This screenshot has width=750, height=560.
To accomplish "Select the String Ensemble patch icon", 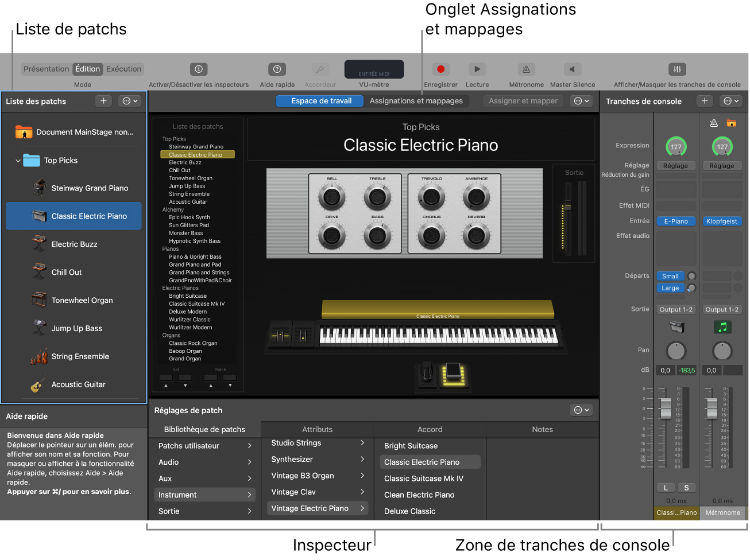I will coord(39,356).
